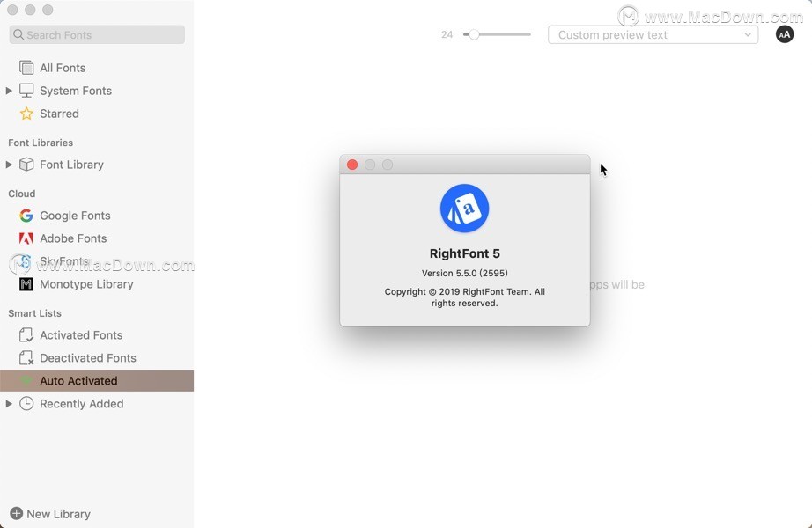Image resolution: width=812 pixels, height=528 pixels.
Task: Expand the Recently Added list
Action: click(x=9, y=404)
